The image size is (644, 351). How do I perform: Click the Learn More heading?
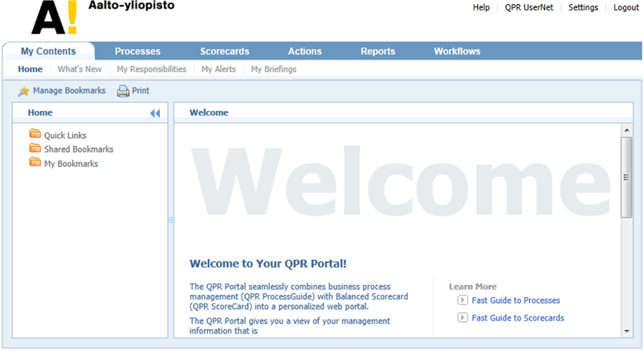tap(473, 287)
